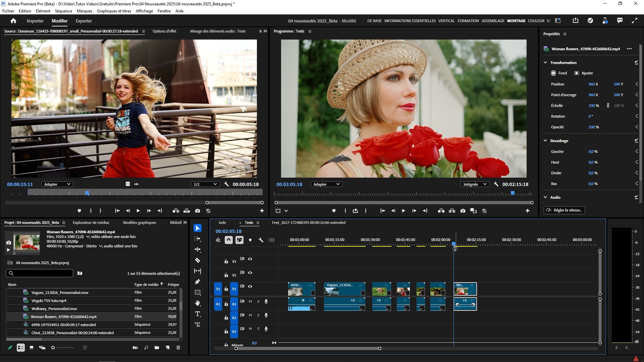Screen dimensions: 644x362
Task: Open the comments speech bubble icon
Action: click(620, 21)
